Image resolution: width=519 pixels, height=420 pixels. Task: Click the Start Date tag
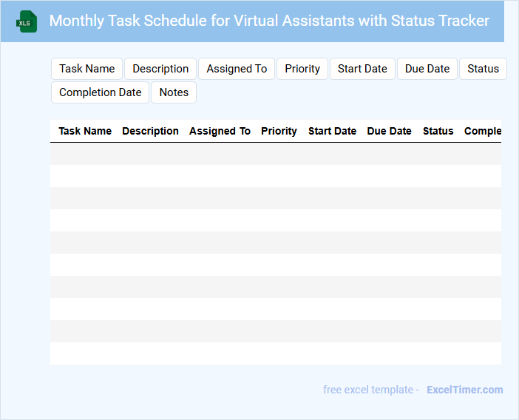pyautogui.click(x=362, y=69)
